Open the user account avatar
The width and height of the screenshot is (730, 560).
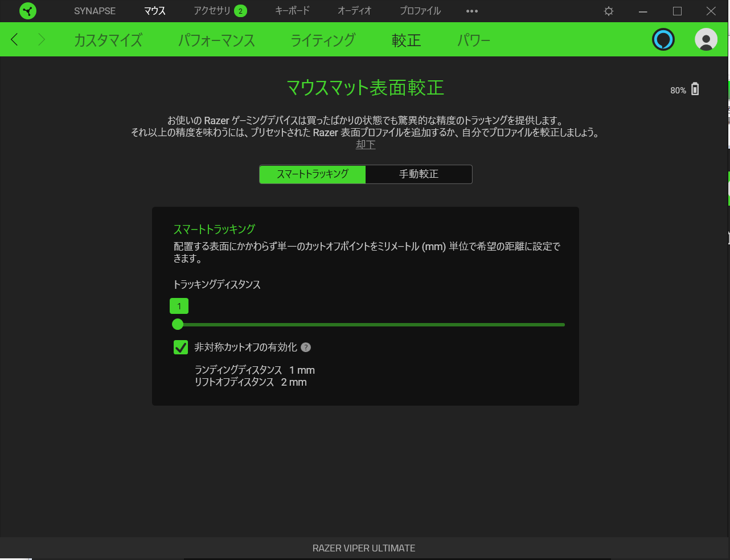706,39
